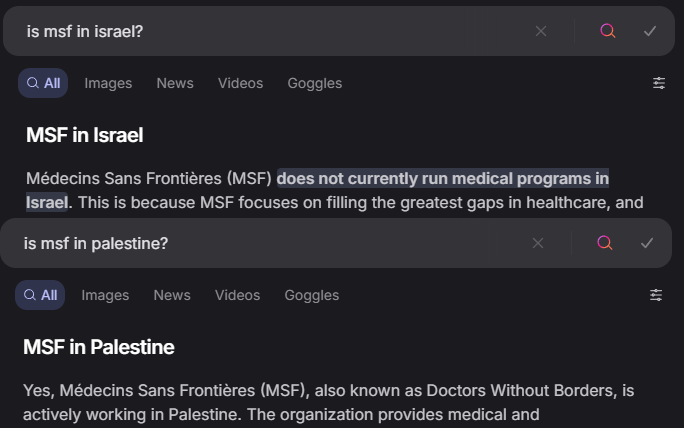This screenshot has width=684, height=428.
Task: Click the checkmark icon in the Palestine search bar
Action: (647, 243)
